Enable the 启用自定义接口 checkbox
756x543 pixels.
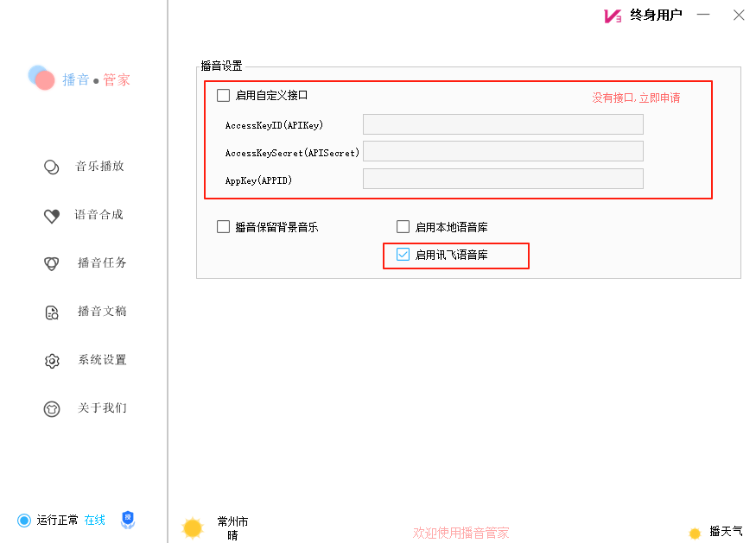pos(223,96)
